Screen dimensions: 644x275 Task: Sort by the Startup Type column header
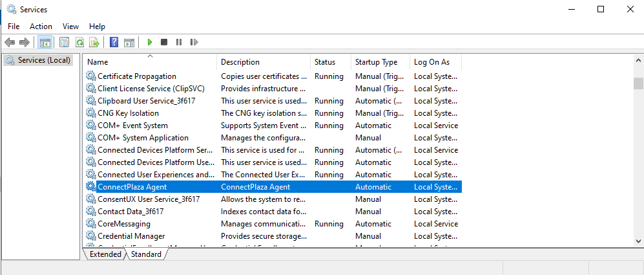tap(380, 62)
